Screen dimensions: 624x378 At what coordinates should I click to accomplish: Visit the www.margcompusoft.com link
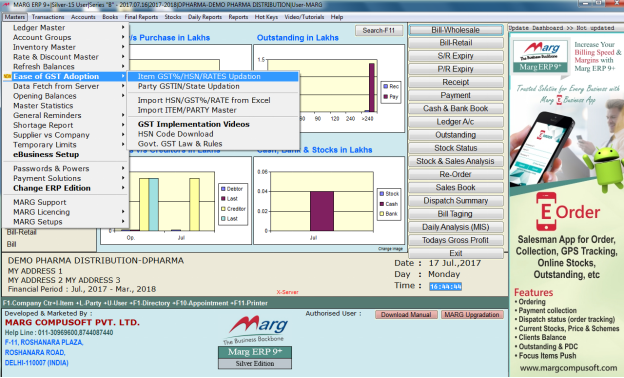coord(568,368)
